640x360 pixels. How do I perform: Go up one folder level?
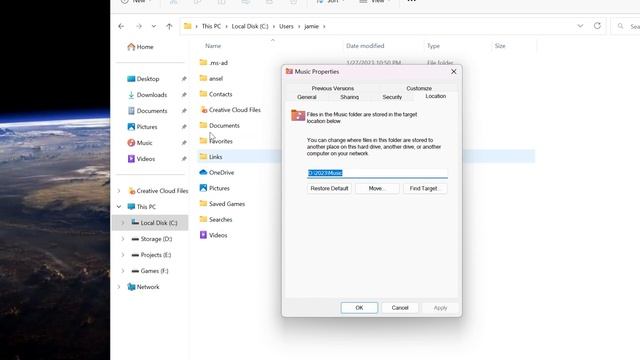169,26
